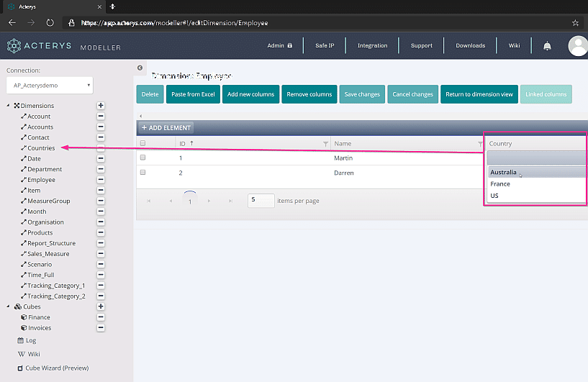Screen dimensions: 588x382
Task: Click the minus icon next to Tracking_Category_2
Action: 101,296
